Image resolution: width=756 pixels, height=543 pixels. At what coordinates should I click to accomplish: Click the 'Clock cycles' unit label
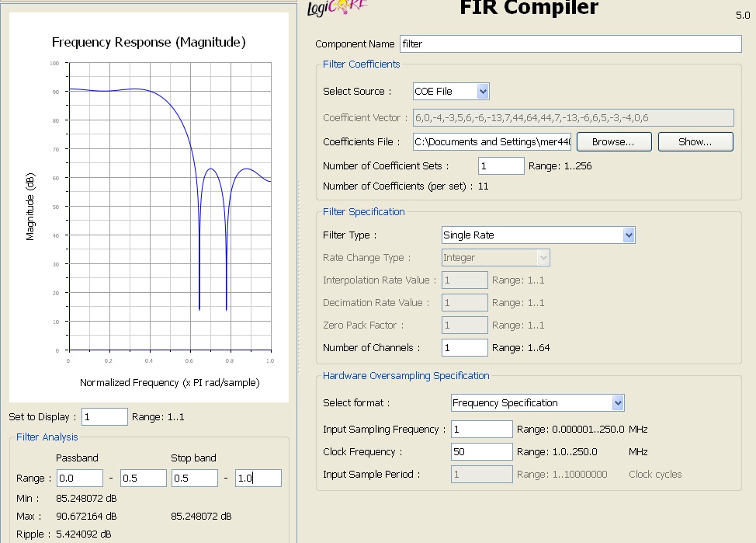[x=655, y=475]
